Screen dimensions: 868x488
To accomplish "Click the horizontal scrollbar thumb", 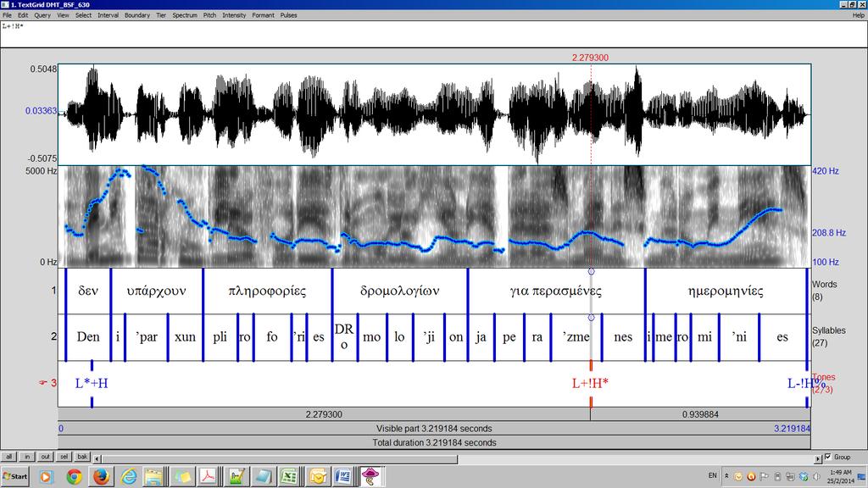I will click(280, 458).
